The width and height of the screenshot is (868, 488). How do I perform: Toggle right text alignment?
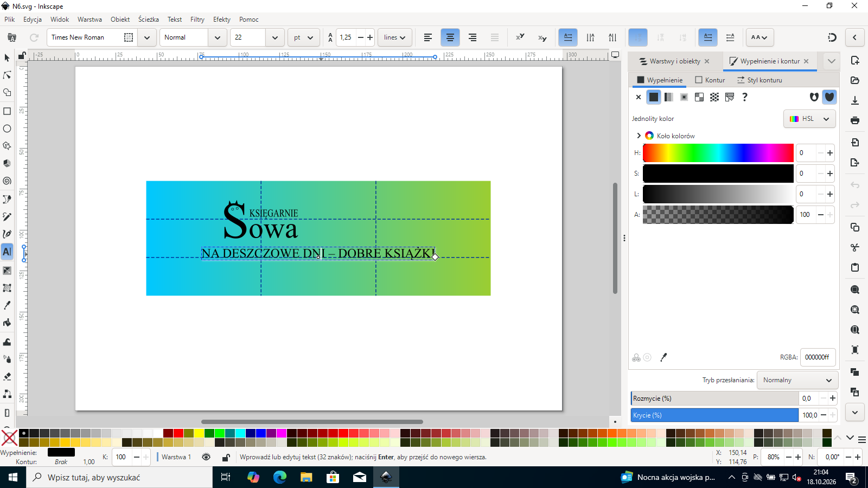(x=473, y=37)
